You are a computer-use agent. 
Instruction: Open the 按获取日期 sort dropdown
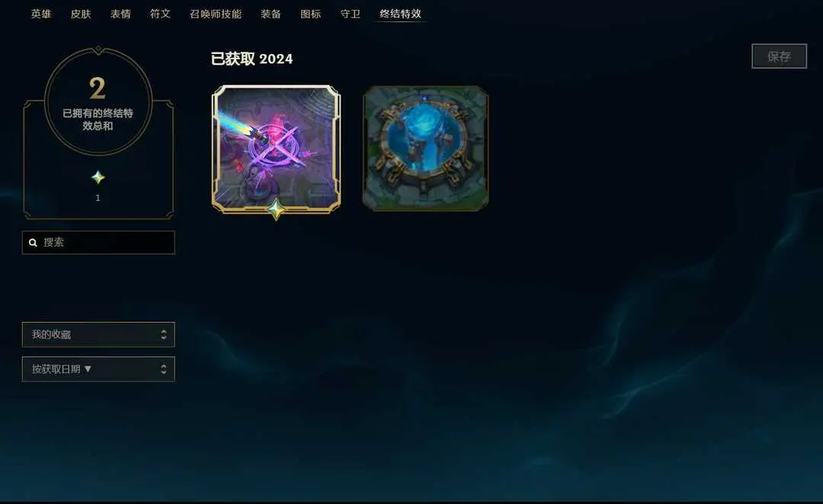[98, 369]
